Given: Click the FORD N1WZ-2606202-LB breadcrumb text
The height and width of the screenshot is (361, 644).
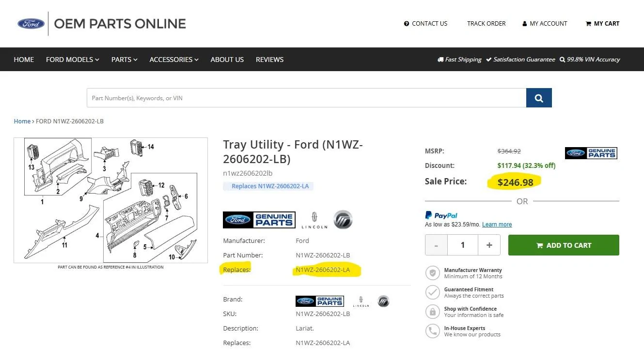Looking at the screenshot, I should pyautogui.click(x=70, y=121).
